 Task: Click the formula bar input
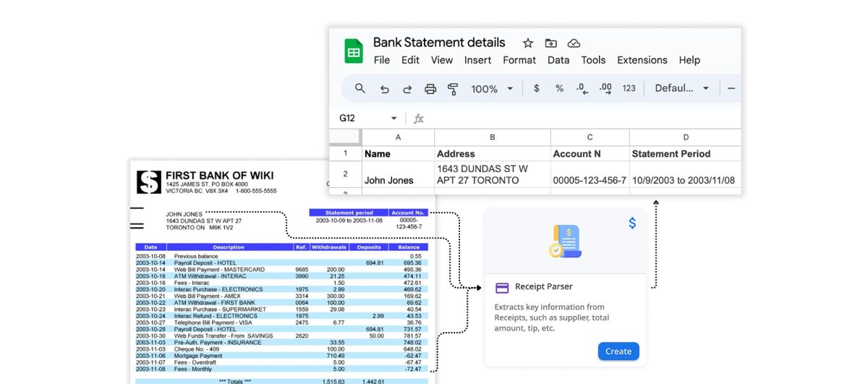[x=584, y=119]
